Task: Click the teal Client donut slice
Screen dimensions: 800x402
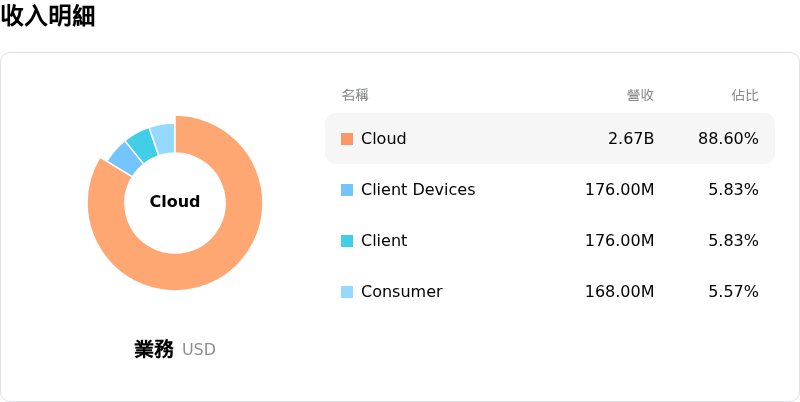Action: (142, 145)
